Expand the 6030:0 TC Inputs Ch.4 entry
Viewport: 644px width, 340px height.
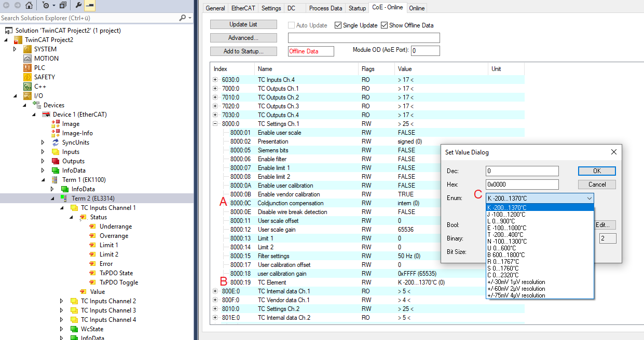pos(215,80)
